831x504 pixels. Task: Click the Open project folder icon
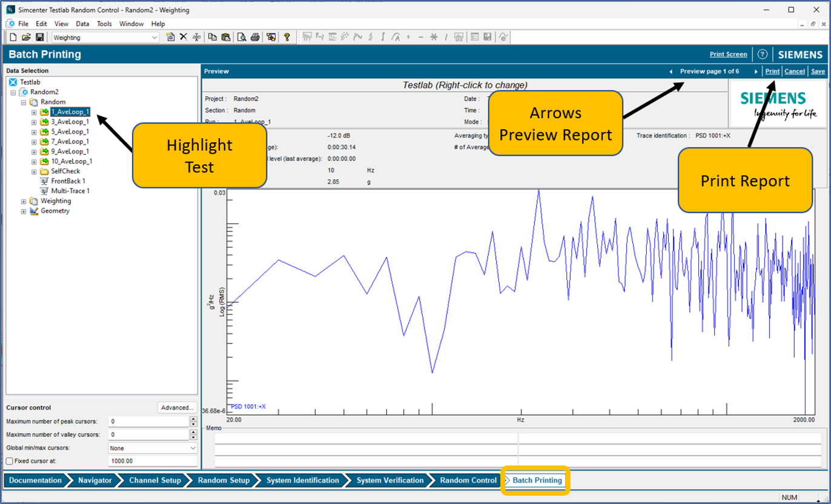point(26,38)
